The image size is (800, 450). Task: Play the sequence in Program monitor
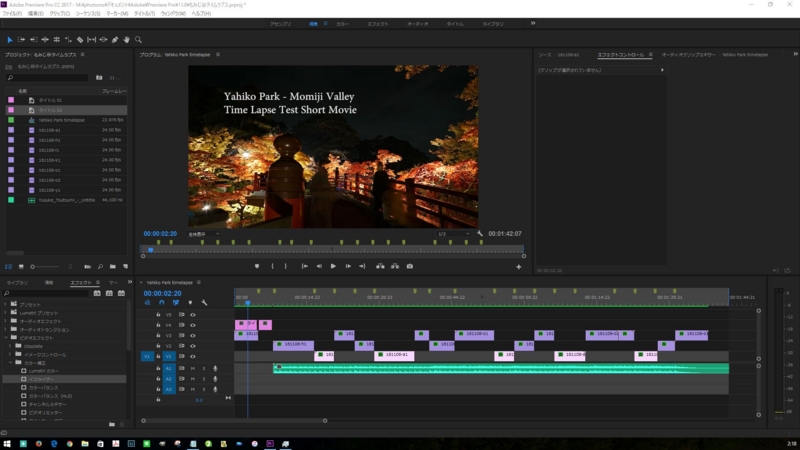point(333,266)
